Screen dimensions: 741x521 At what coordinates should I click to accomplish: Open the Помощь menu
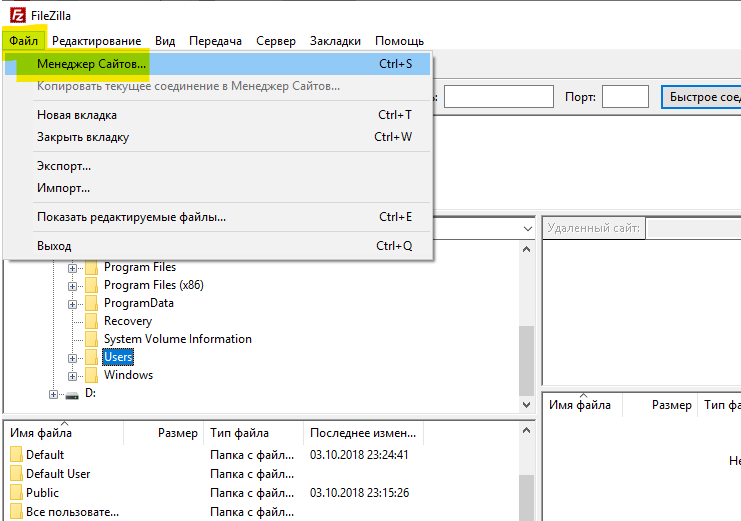[399, 41]
